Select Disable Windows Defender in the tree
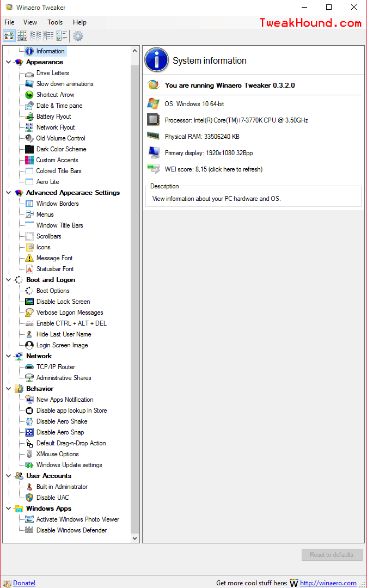Screen dimensions: 367x588 pyautogui.click(x=71, y=530)
